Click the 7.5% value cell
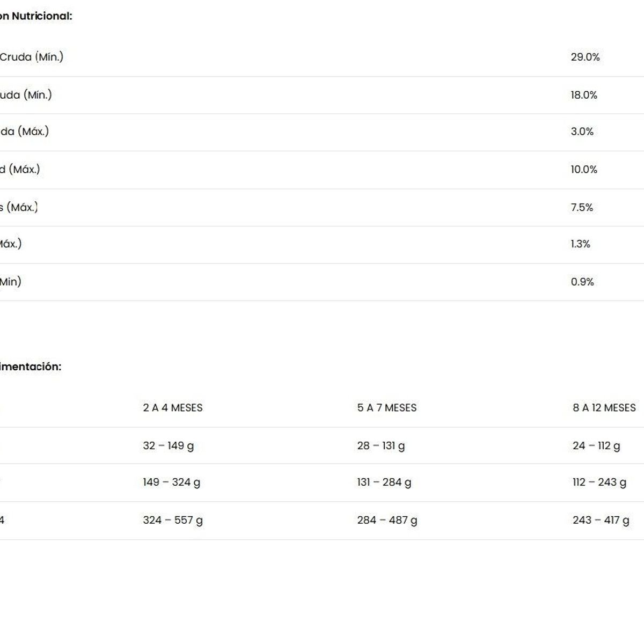The image size is (644, 644). (x=582, y=207)
